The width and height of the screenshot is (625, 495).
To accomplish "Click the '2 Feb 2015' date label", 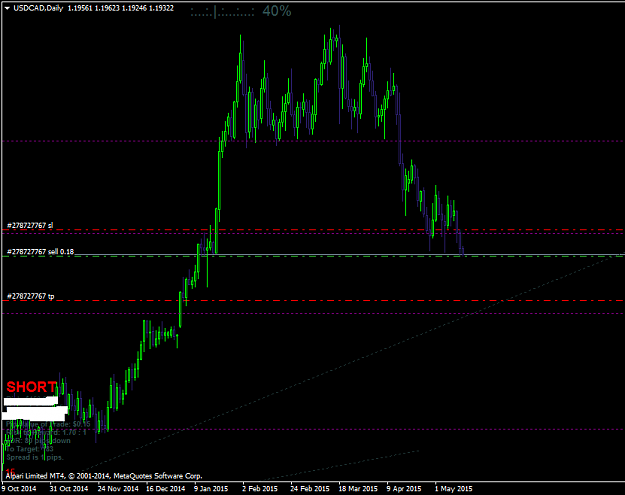I will click(260, 489).
